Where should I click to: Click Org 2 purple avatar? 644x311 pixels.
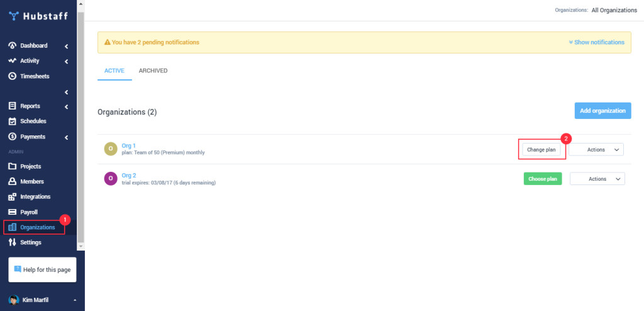coord(111,179)
